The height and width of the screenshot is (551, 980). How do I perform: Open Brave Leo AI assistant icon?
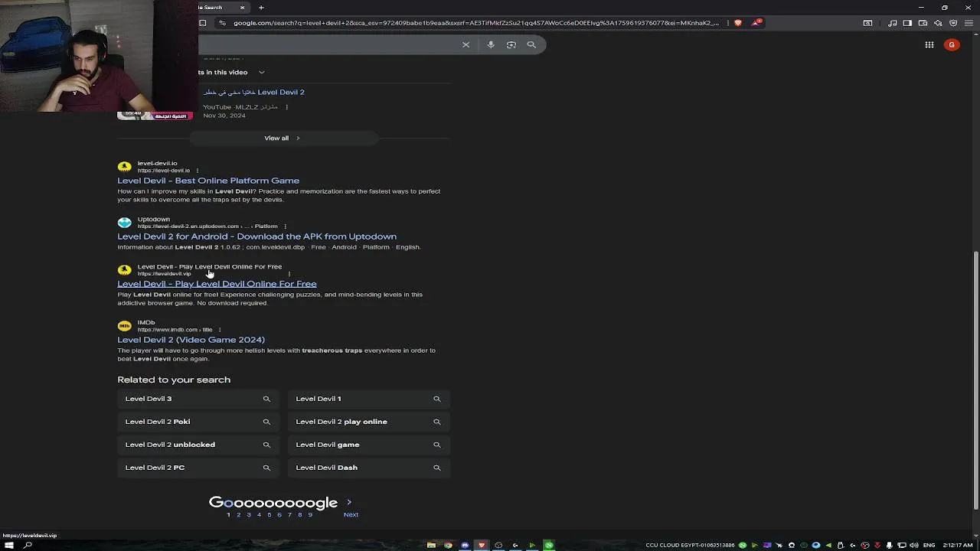point(938,23)
